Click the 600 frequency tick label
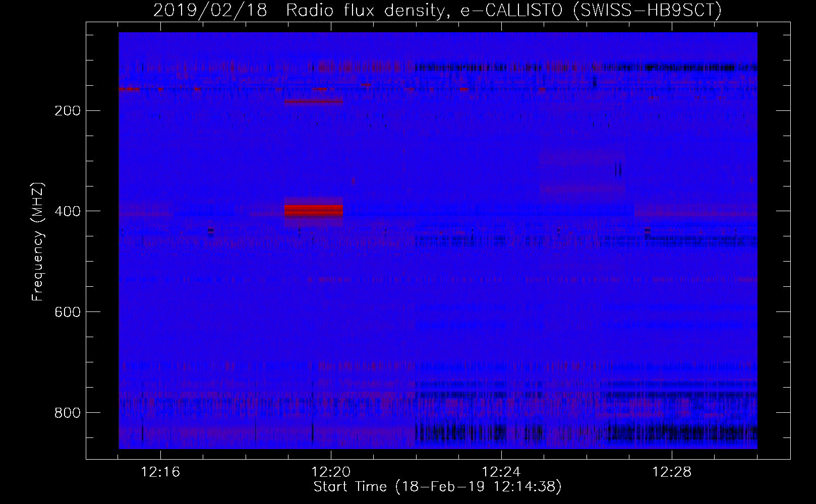 point(67,312)
